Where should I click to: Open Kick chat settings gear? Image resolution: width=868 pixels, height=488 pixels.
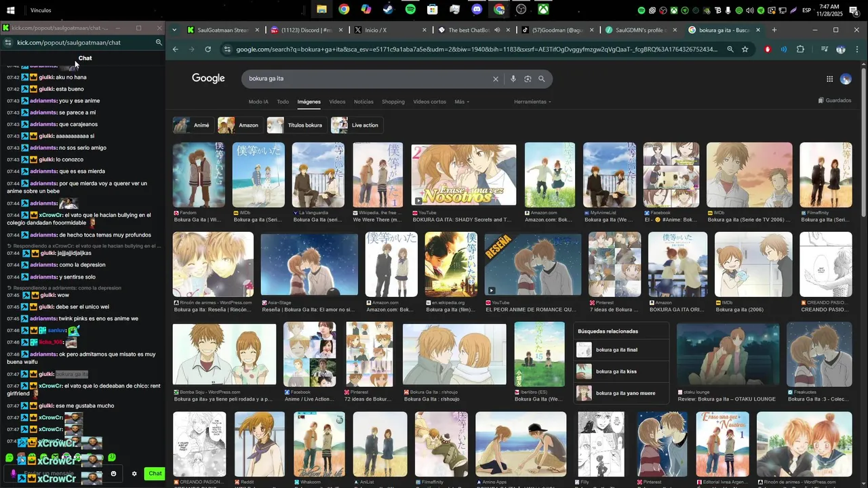(x=134, y=474)
